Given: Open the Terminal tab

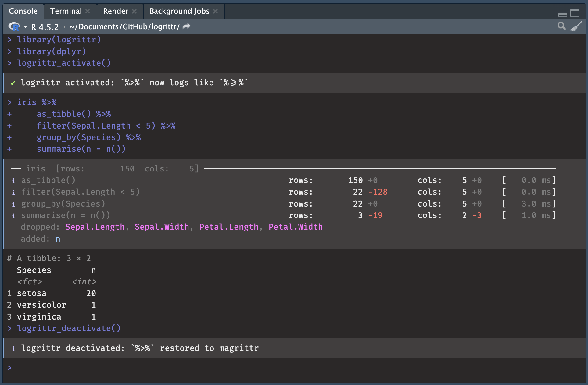Looking at the screenshot, I should point(66,11).
